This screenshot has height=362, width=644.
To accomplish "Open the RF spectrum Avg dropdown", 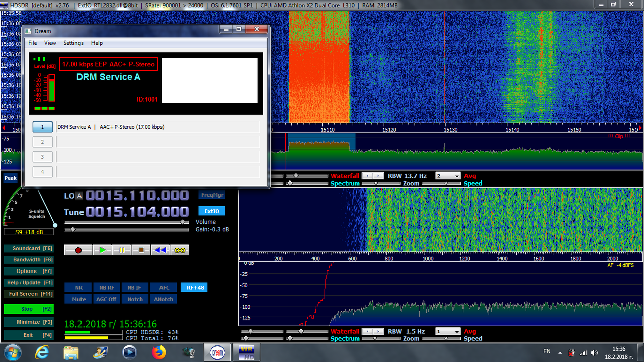I will [x=448, y=176].
